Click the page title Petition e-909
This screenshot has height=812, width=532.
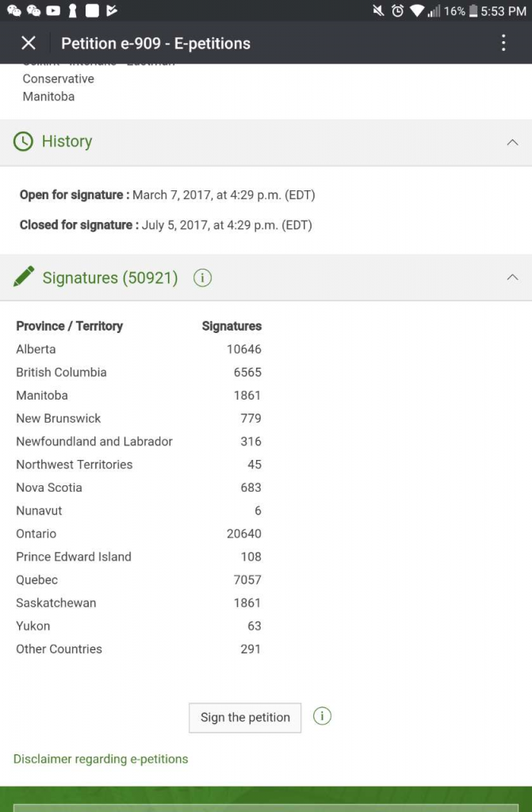(x=155, y=44)
